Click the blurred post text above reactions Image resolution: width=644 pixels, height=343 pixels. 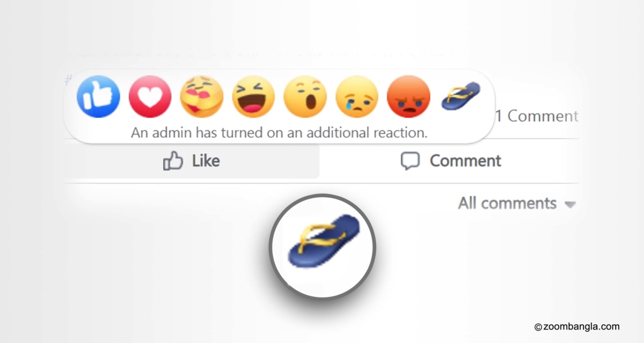(260, 54)
